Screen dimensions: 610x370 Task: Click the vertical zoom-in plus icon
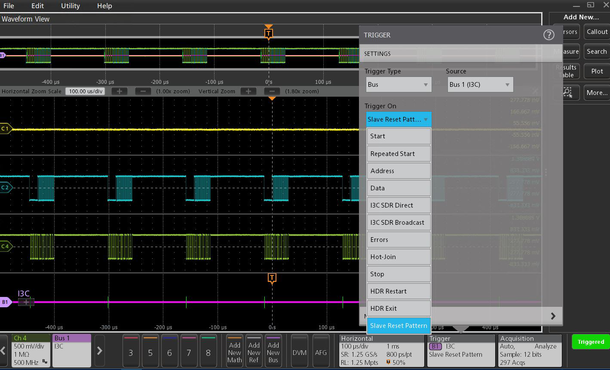click(248, 91)
